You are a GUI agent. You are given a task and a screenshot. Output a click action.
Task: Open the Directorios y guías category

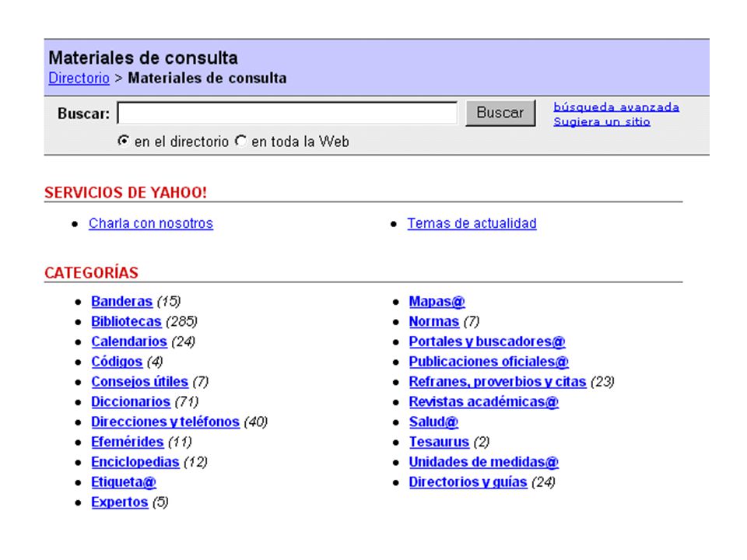(x=468, y=482)
